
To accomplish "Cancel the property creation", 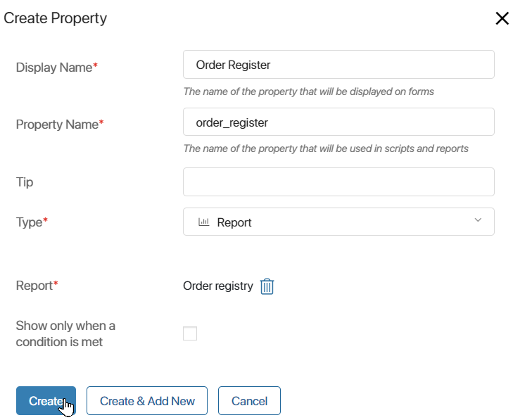I will click(249, 401).
